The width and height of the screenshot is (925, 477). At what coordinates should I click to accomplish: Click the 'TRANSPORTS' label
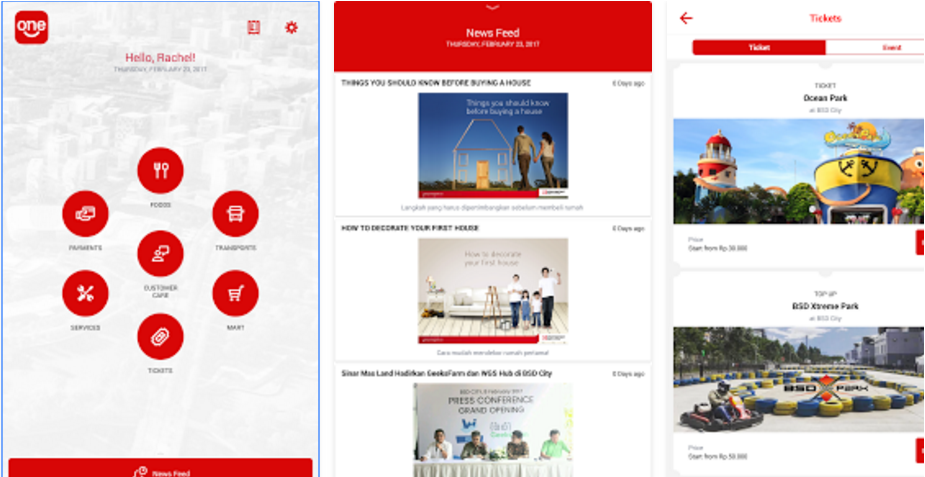235,248
